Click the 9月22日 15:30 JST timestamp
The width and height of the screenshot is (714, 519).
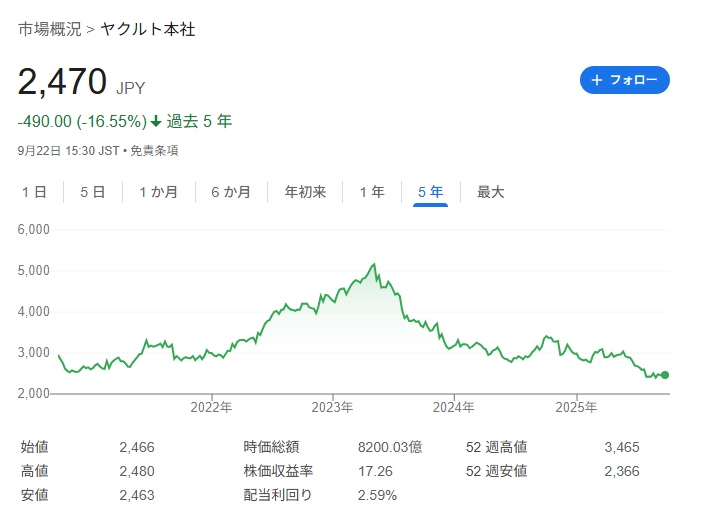tap(68, 151)
